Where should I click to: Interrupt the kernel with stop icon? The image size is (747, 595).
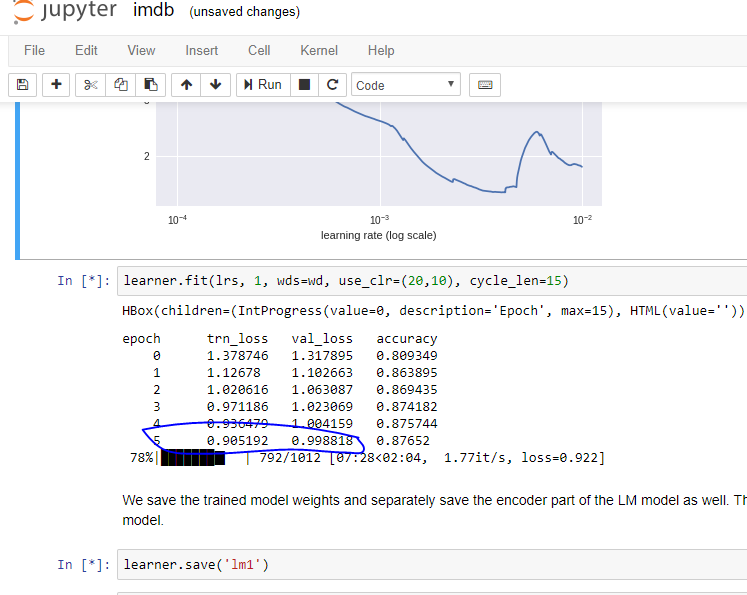coord(305,85)
